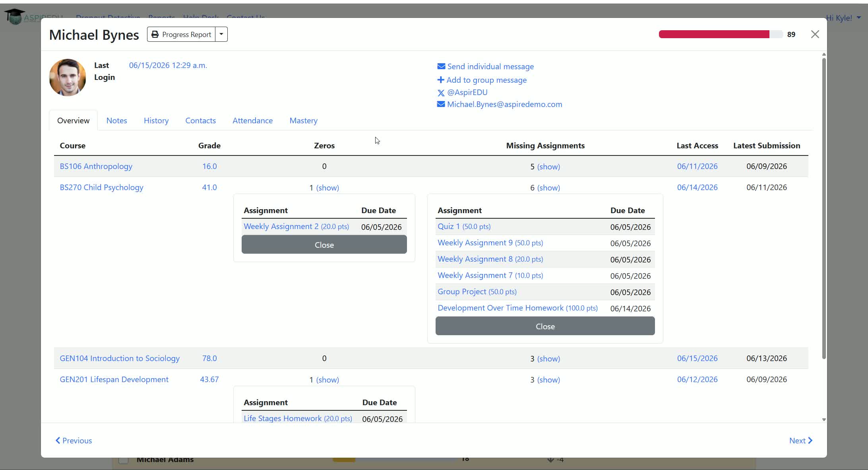View the Mastery tab
The image size is (868, 470).
coord(304,120)
